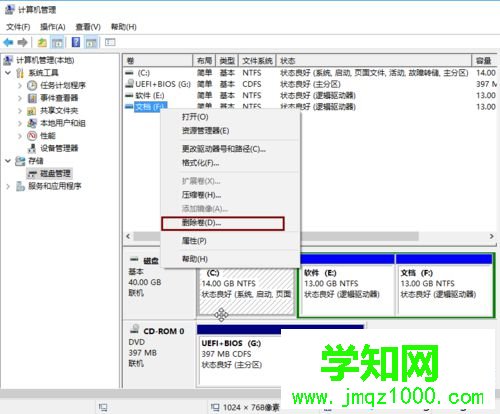Open the 帮助(H) menu in menu bar

point(124,27)
